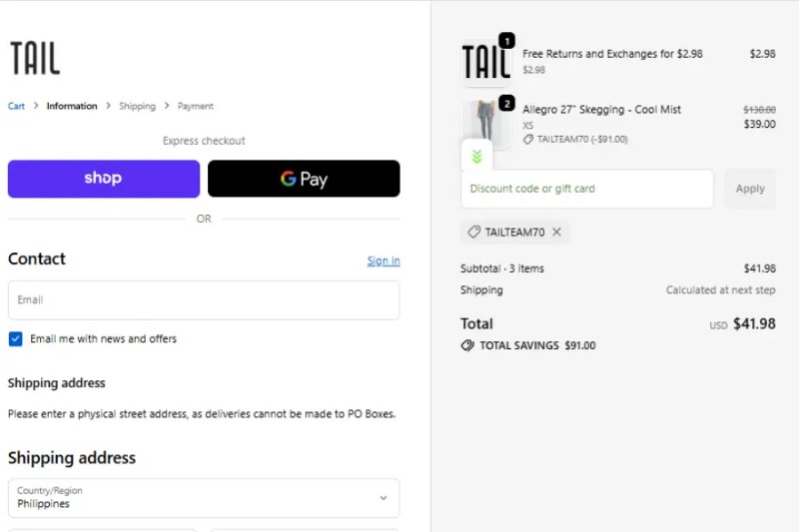Image resolution: width=799 pixels, height=532 pixels.
Task: Click the quantity badge 2 on Skegging item
Action: [507, 104]
